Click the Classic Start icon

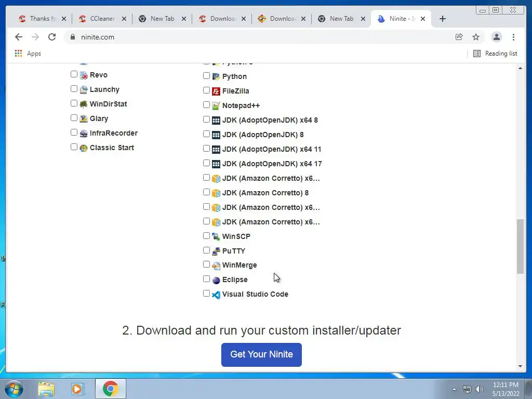(x=84, y=148)
